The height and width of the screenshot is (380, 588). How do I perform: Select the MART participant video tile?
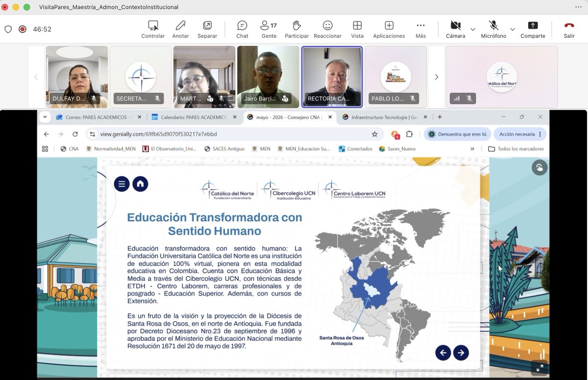(204, 77)
